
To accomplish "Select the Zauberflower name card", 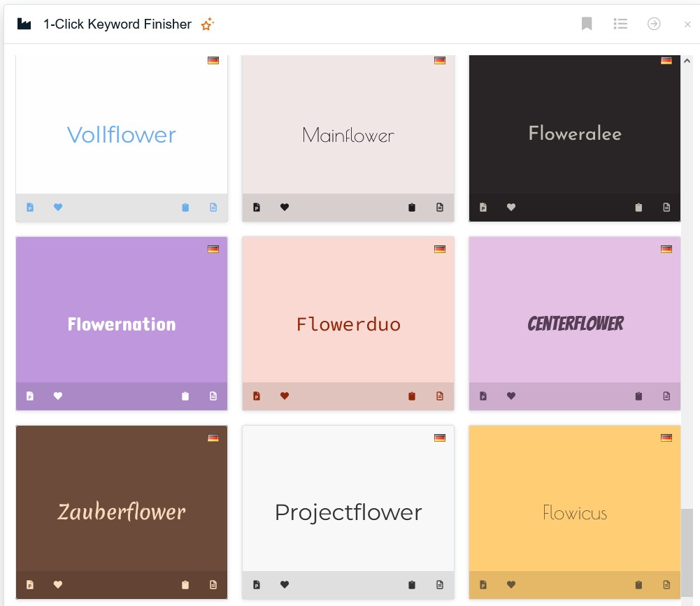I will pos(121,512).
